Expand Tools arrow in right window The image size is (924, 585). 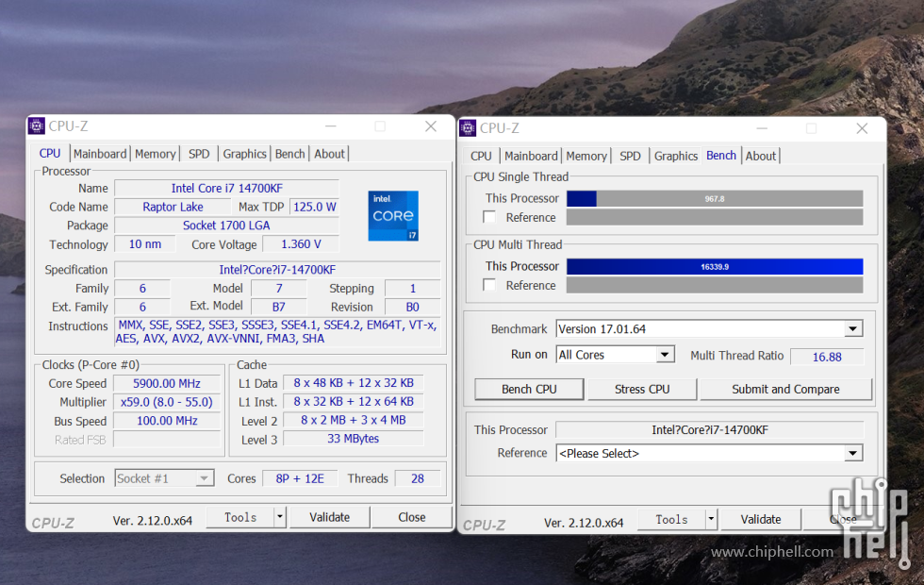(x=711, y=519)
